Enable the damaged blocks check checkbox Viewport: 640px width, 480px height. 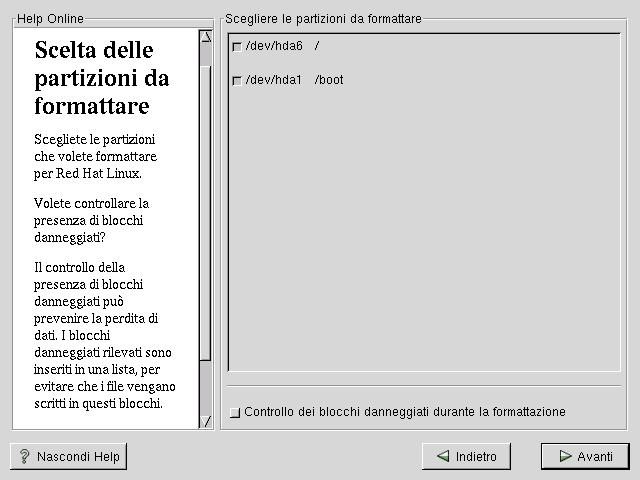pyautogui.click(x=235, y=412)
